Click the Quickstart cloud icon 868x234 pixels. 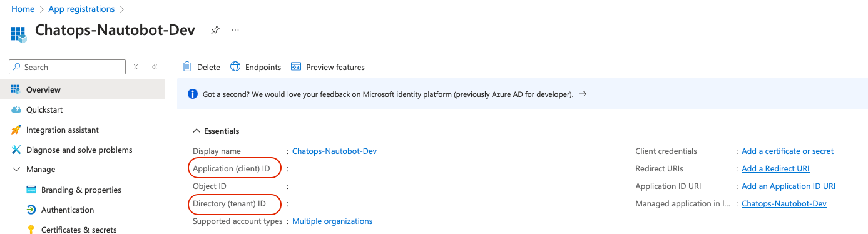click(16, 109)
